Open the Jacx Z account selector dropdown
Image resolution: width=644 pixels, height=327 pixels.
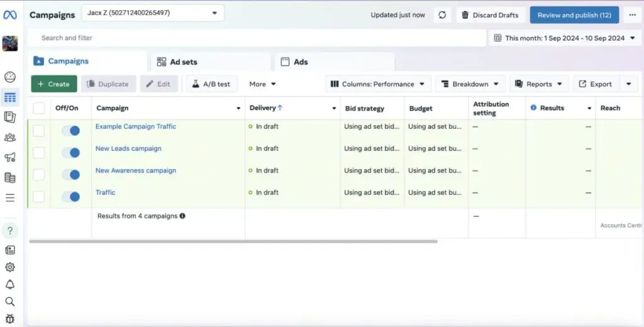click(153, 13)
